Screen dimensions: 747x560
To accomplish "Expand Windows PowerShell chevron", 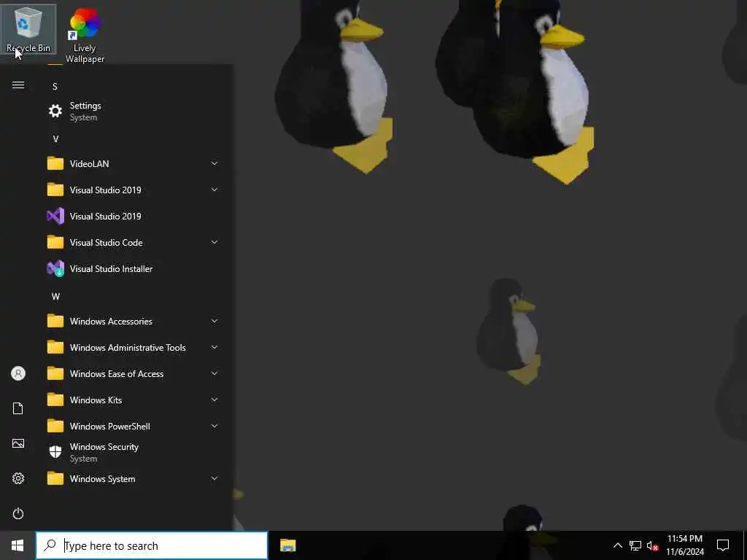I will click(214, 426).
